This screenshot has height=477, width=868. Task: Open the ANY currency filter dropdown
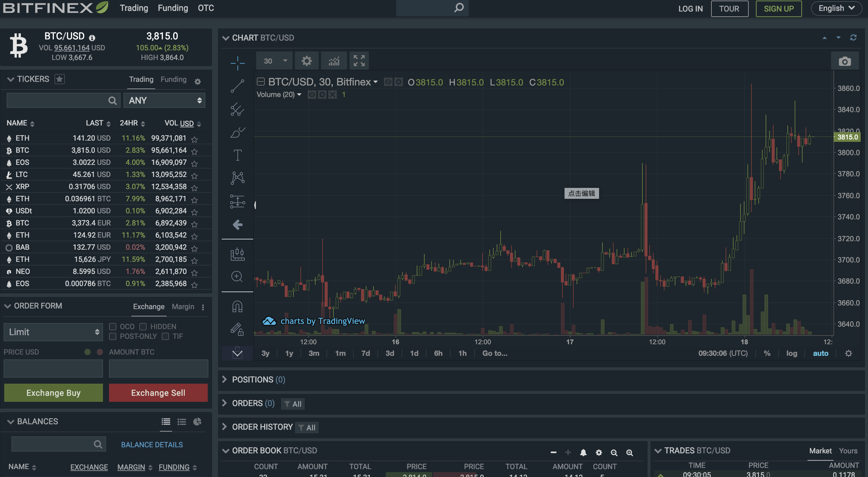[164, 100]
